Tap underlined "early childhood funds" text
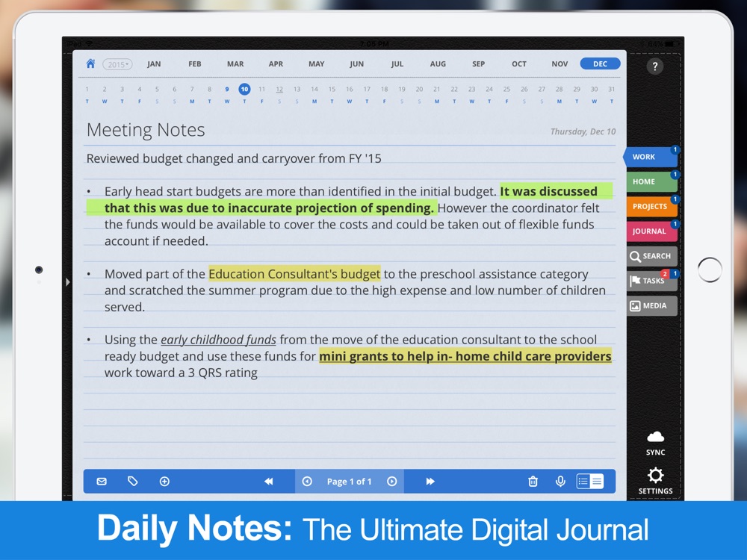 [x=218, y=340]
